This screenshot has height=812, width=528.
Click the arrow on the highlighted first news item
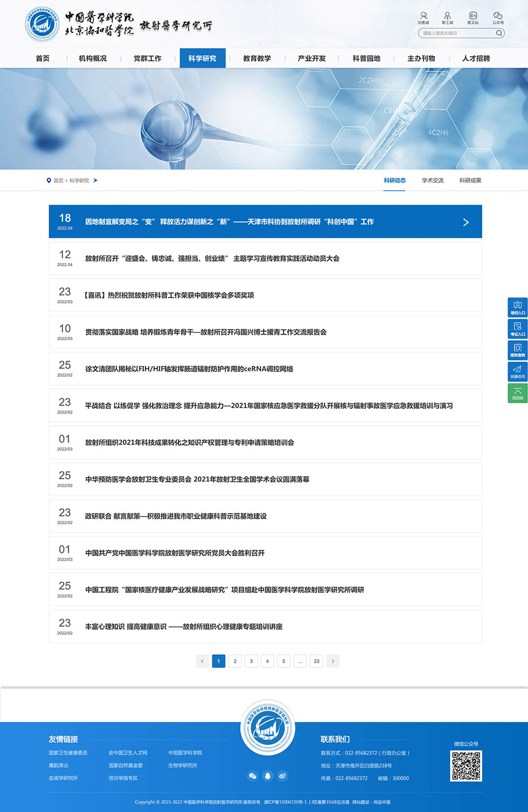pyautogui.click(x=466, y=222)
